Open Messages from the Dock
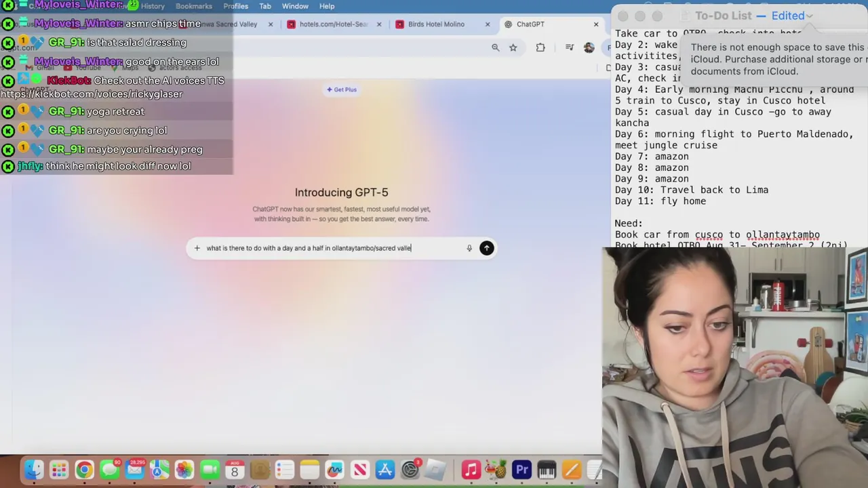 (x=109, y=470)
